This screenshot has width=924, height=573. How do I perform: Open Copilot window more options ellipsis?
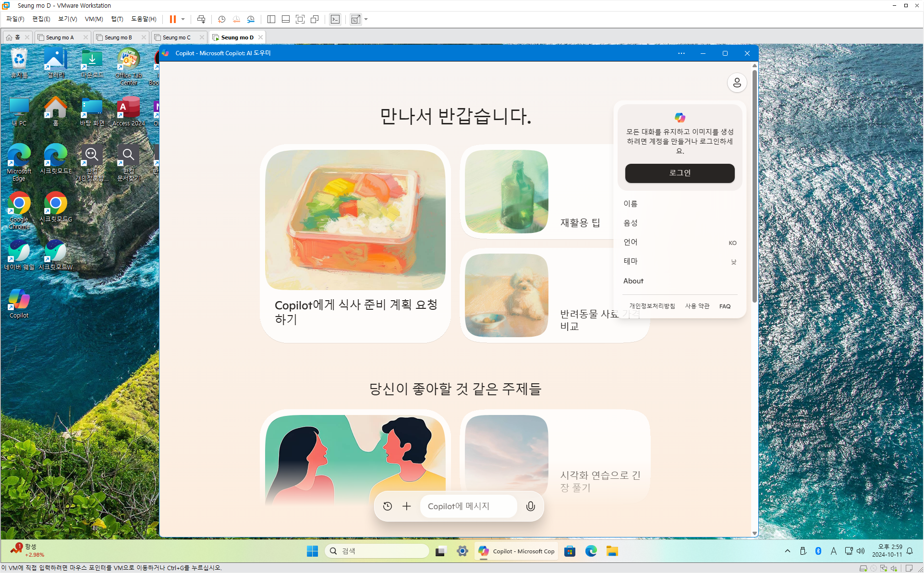(x=681, y=53)
